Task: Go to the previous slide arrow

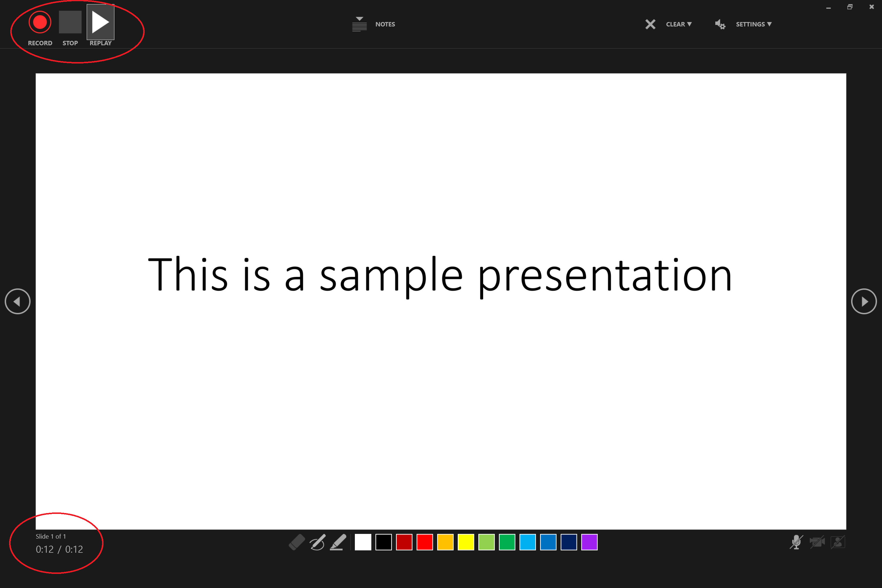Action: tap(18, 302)
